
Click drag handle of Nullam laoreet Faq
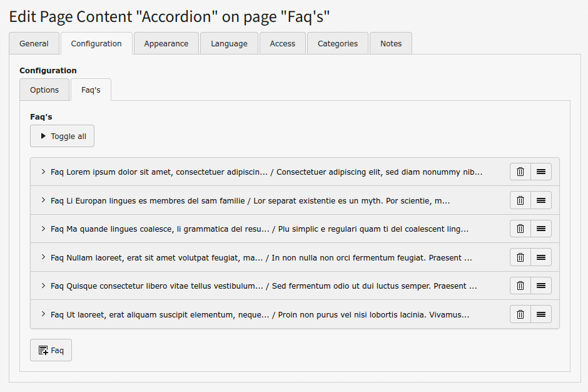coord(541,257)
